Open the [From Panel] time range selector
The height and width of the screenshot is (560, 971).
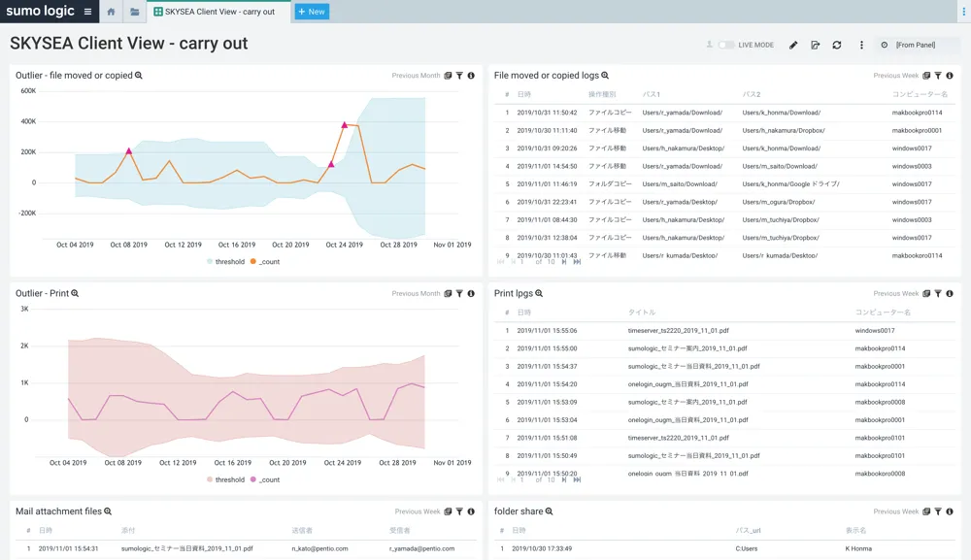[916, 46]
